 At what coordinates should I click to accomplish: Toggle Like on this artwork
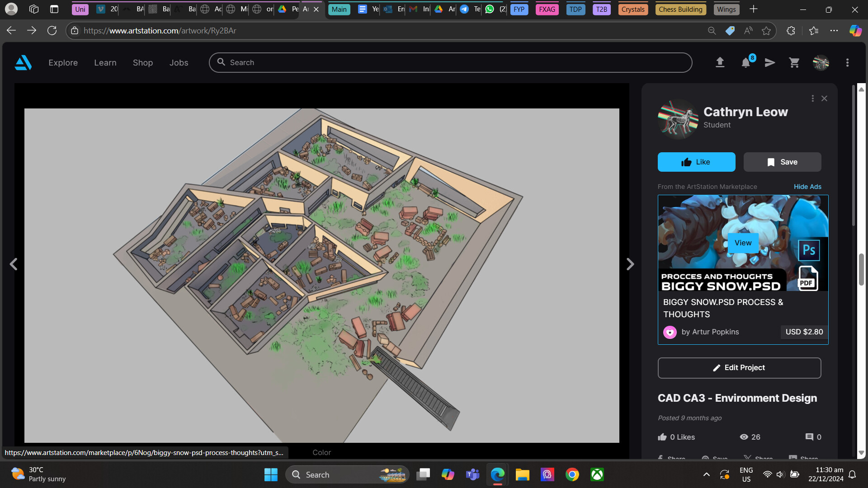tap(696, 162)
